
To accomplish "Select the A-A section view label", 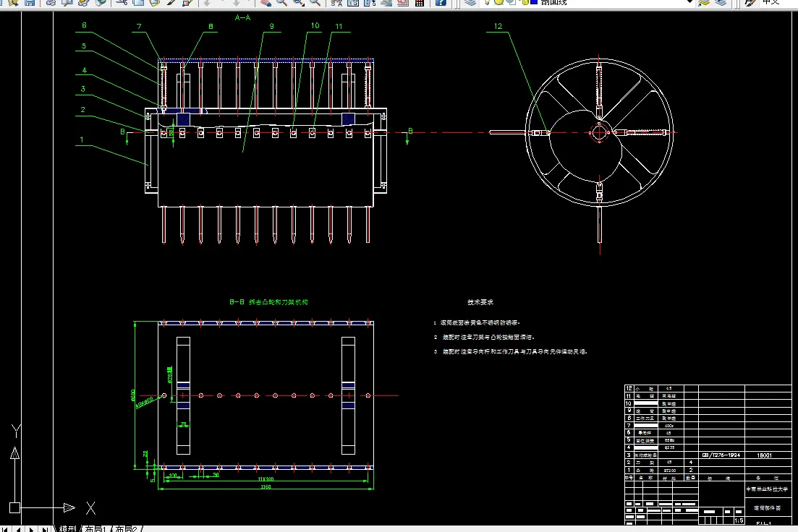I will [243, 18].
